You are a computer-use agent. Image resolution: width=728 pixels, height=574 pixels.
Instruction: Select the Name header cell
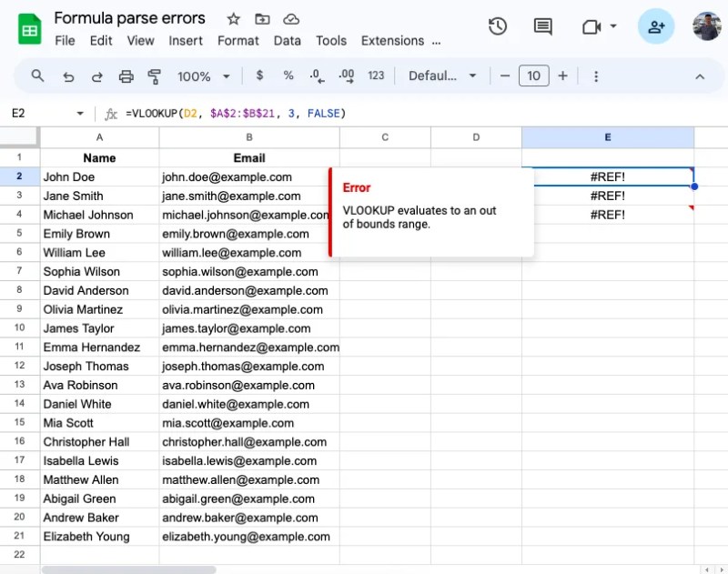point(99,157)
